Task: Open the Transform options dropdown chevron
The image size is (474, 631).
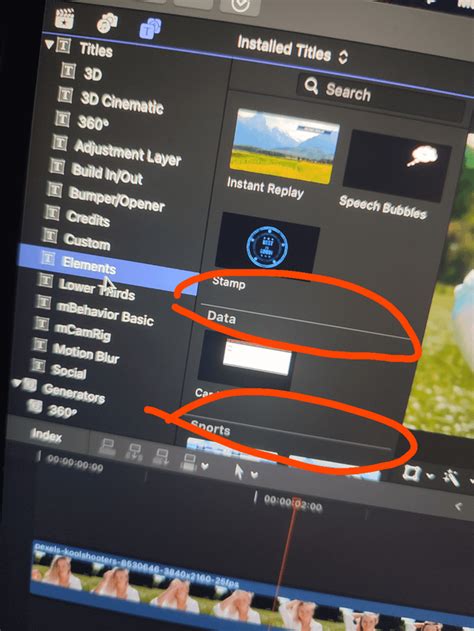Action: tap(431, 476)
